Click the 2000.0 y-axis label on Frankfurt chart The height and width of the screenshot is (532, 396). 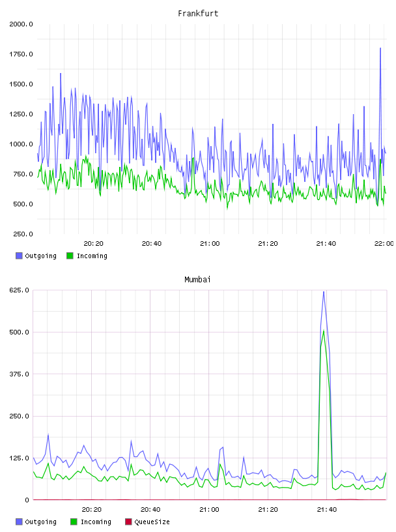tap(21, 24)
